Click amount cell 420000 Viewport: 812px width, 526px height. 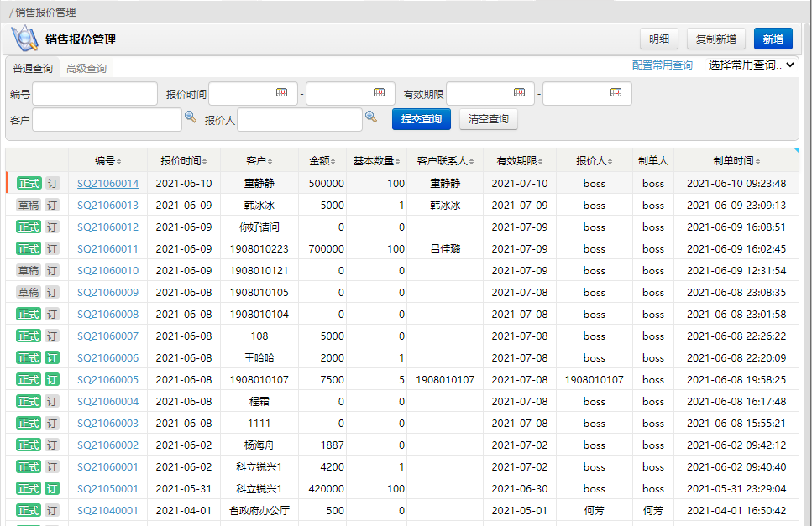[327, 488]
